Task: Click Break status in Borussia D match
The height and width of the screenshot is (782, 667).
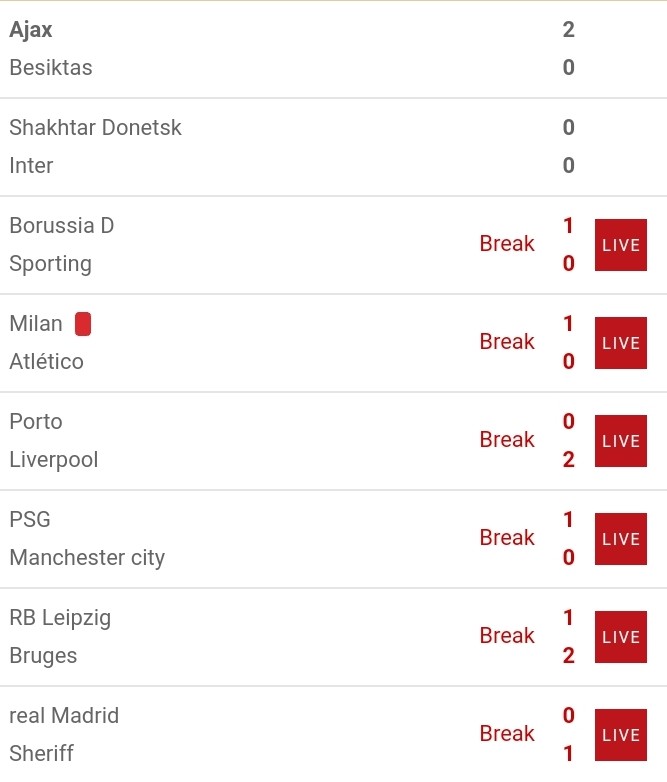Action: (507, 244)
